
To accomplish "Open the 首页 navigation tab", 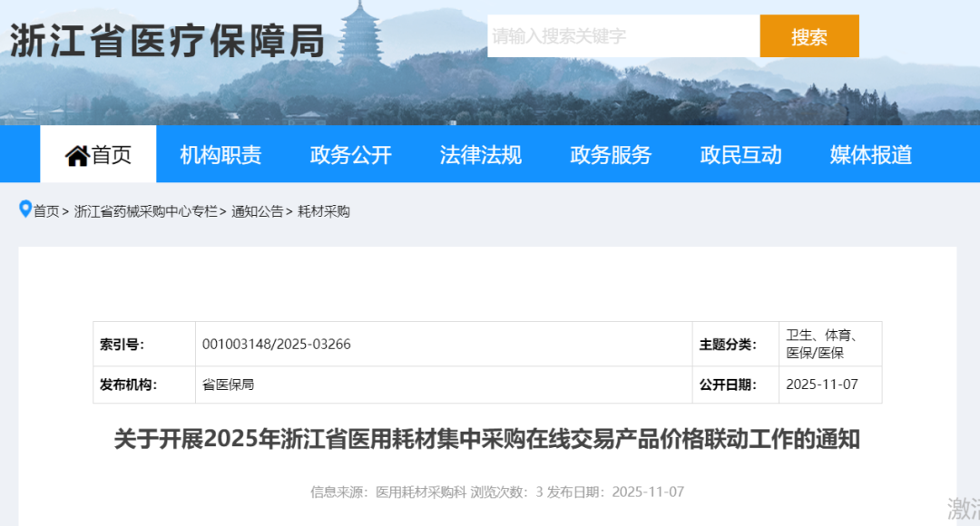I will (98, 154).
